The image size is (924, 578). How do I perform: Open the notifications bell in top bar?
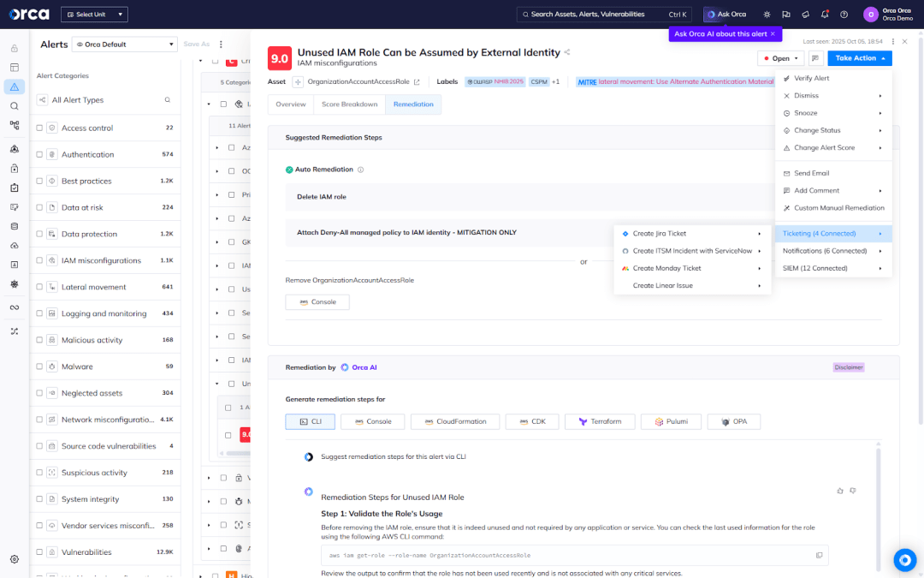tap(824, 15)
